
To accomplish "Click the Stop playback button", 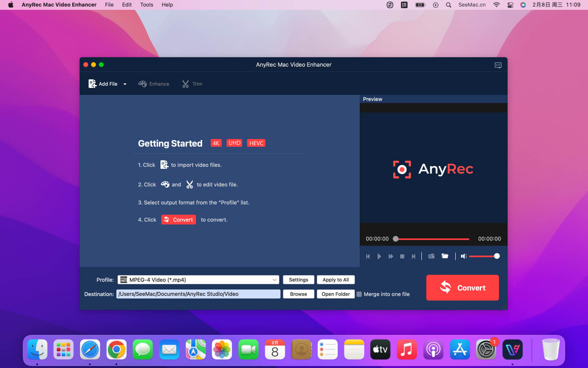I will click(x=402, y=256).
